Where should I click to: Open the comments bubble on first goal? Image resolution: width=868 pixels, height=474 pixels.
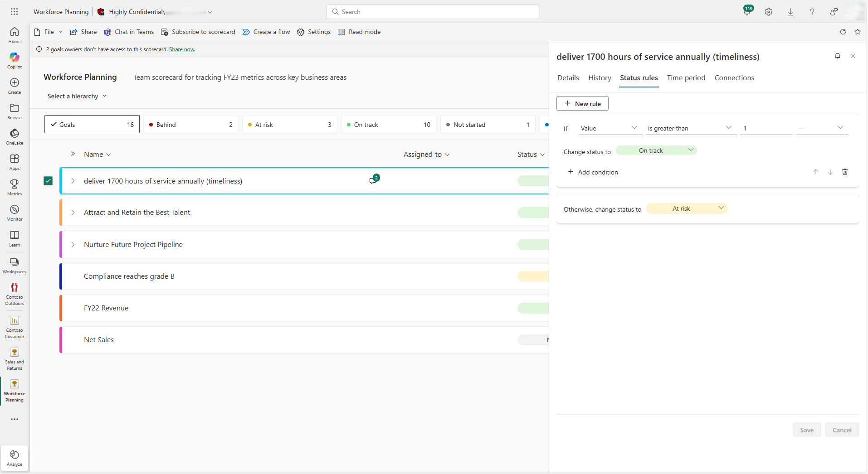373,181
